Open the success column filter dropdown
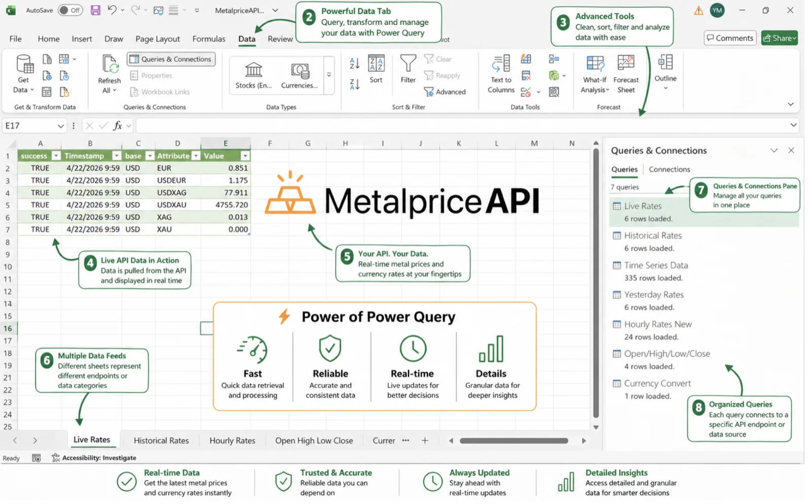The height and width of the screenshot is (504, 812). (x=56, y=156)
